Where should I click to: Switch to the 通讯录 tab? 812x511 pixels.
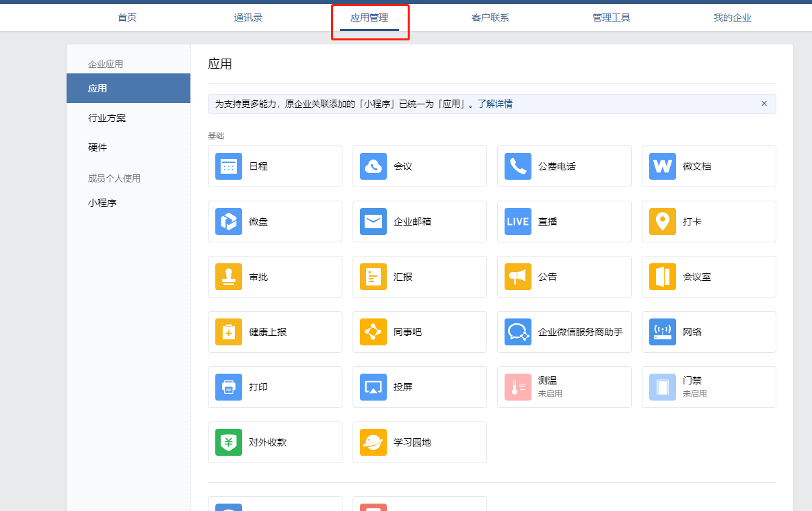pos(248,18)
